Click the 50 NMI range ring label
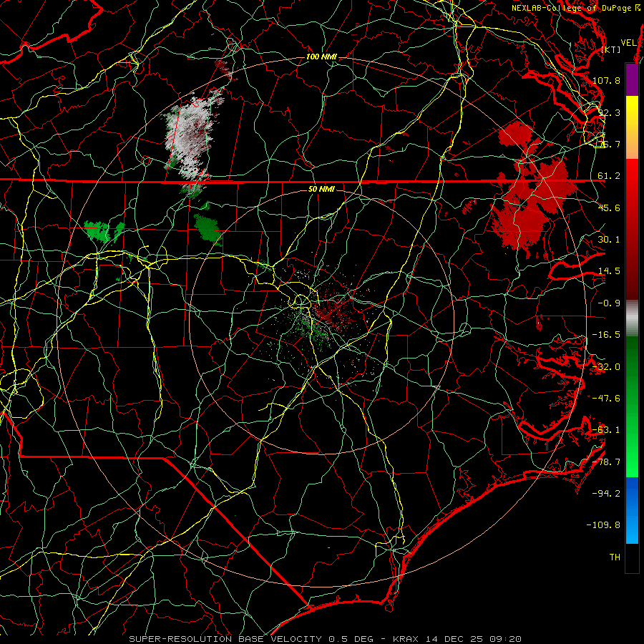The image size is (644, 644). [x=321, y=190]
